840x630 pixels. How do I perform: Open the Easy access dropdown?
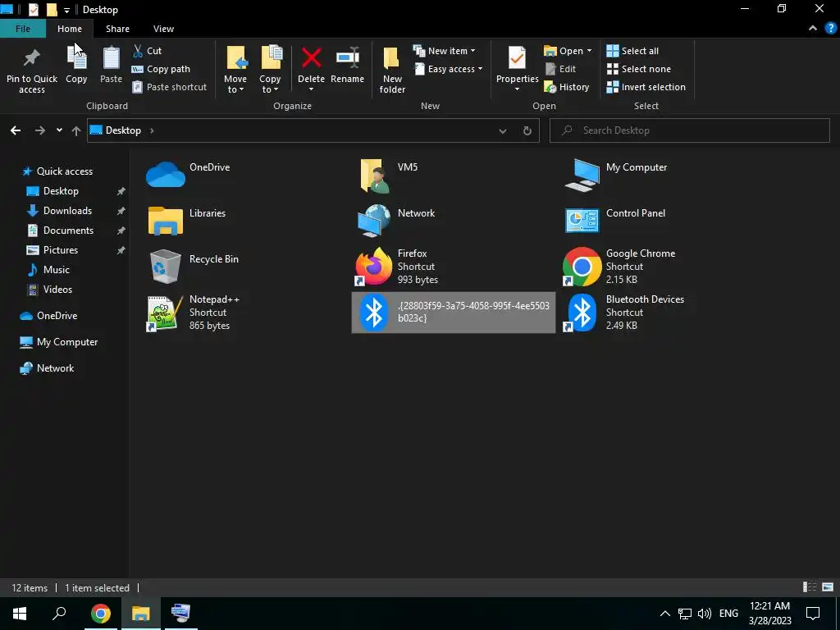pyautogui.click(x=449, y=69)
